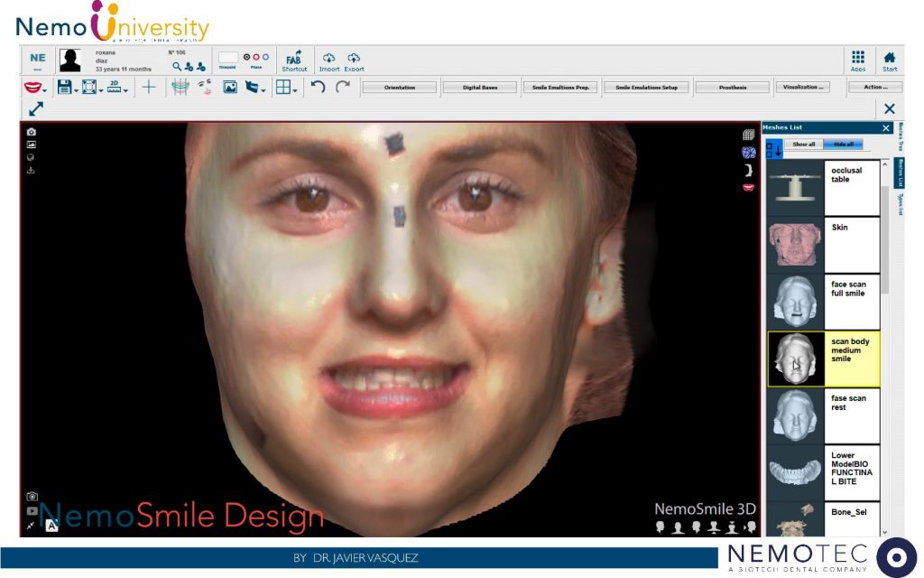
Task: Click the bottom-left screenshot camera icon
Action: click(x=32, y=497)
